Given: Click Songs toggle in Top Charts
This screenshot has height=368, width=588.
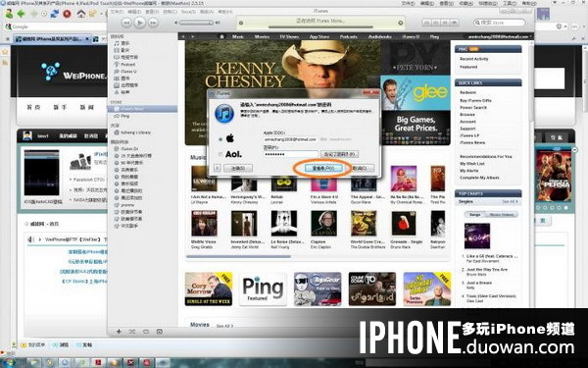Looking at the screenshot, I should click(x=474, y=215).
